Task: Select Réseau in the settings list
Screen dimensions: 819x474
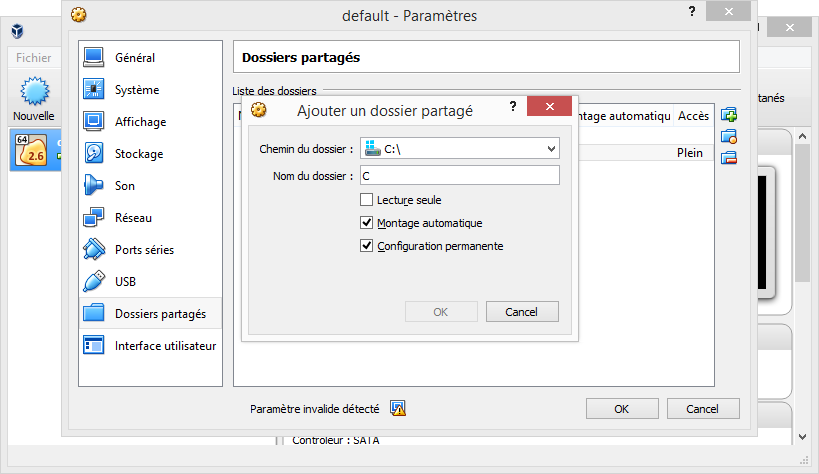Action: [x=133, y=218]
